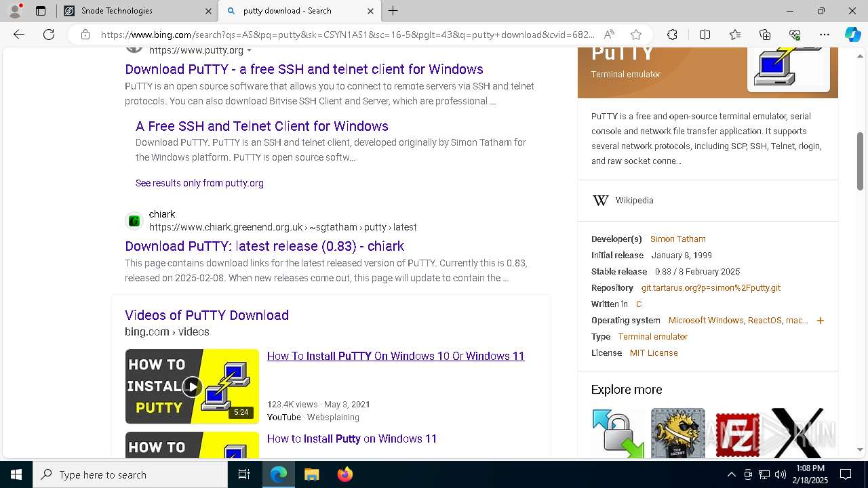Image resolution: width=868 pixels, height=488 pixels.
Task: Close the putty download tab
Action: pos(370,11)
